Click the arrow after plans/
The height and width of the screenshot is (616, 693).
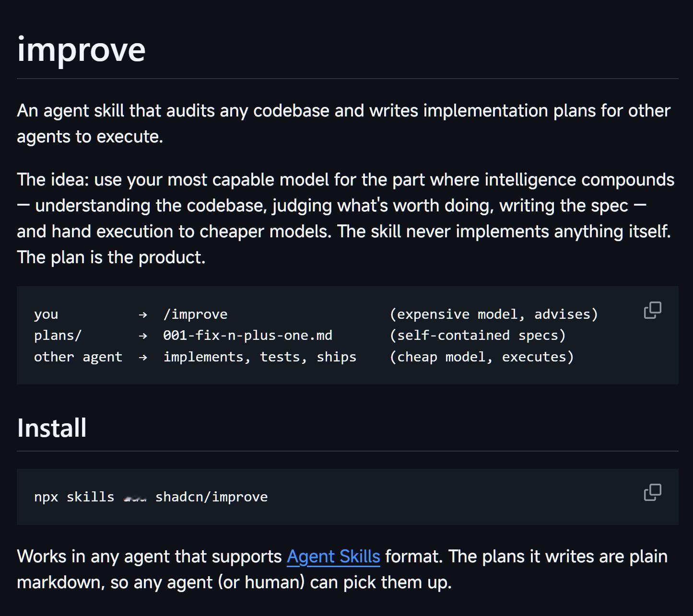click(x=143, y=336)
